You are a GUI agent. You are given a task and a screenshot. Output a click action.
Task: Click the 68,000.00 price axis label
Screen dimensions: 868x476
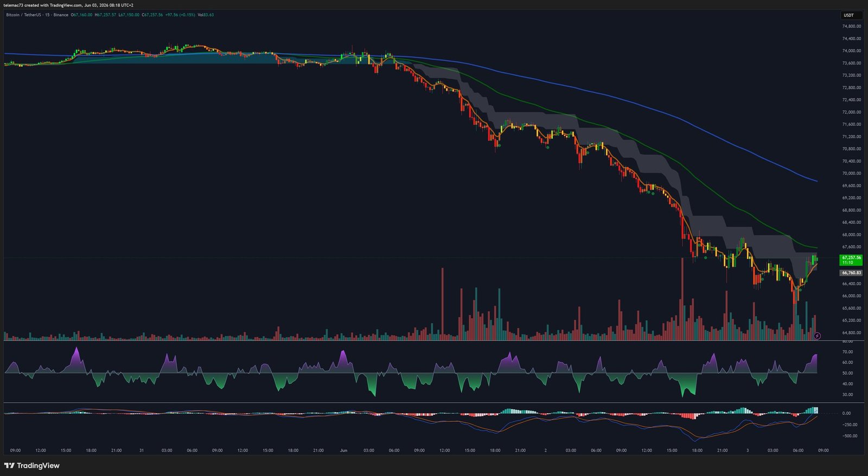click(851, 235)
